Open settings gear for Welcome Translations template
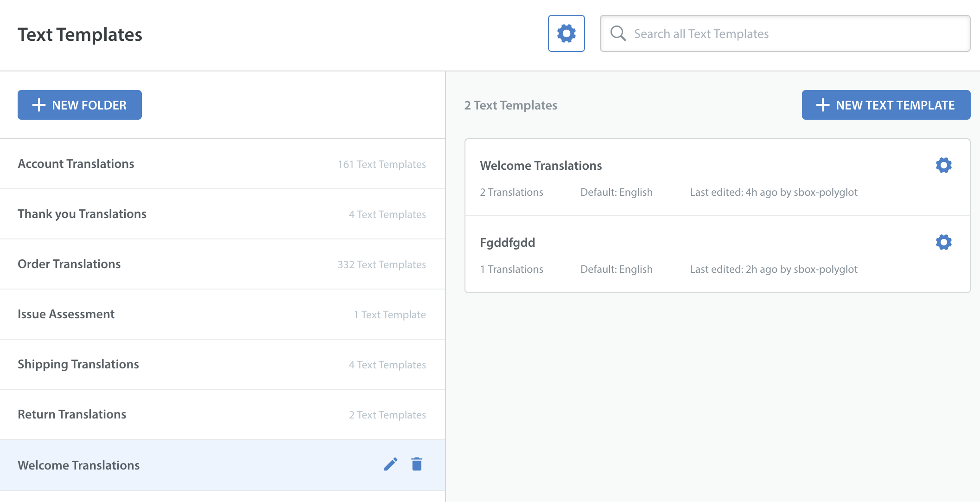The width and height of the screenshot is (980, 502). point(943,165)
